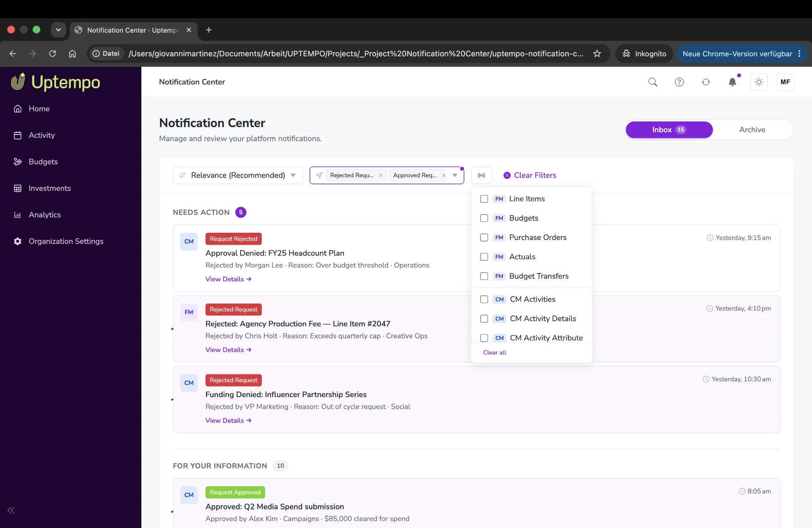This screenshot has width=812, height=528.
Task: Reload the page in the browser
Action: 52,53
